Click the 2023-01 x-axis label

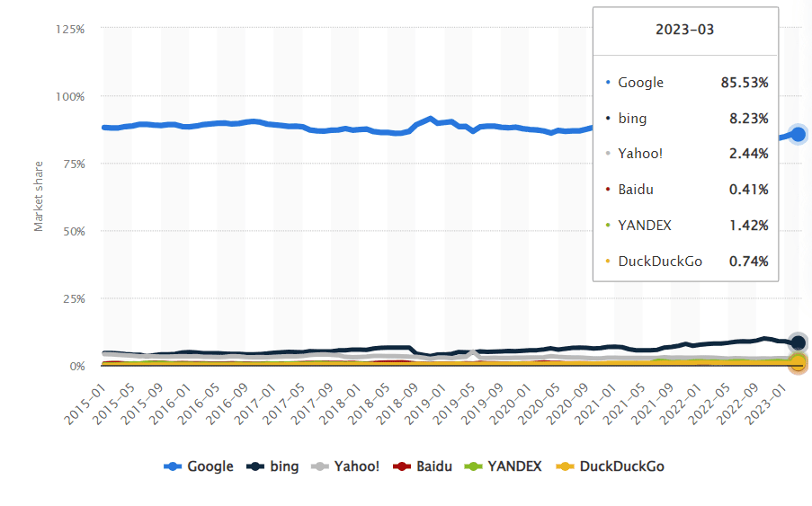(x=765, y=405)
